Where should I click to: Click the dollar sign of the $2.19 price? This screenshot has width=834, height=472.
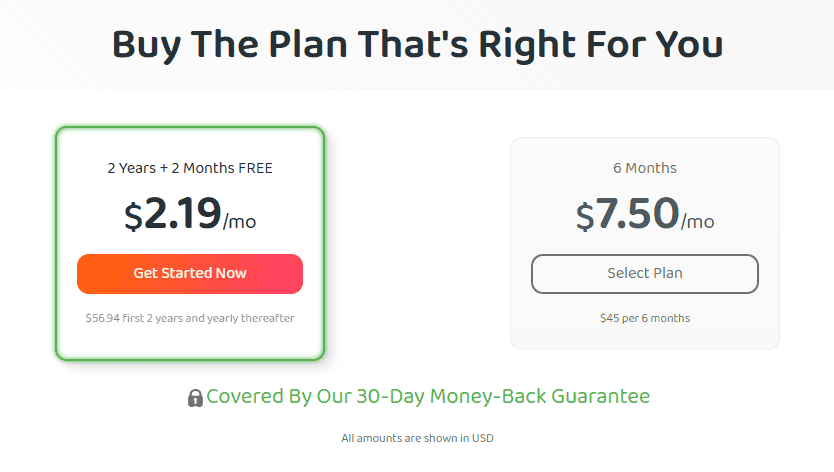134,217
